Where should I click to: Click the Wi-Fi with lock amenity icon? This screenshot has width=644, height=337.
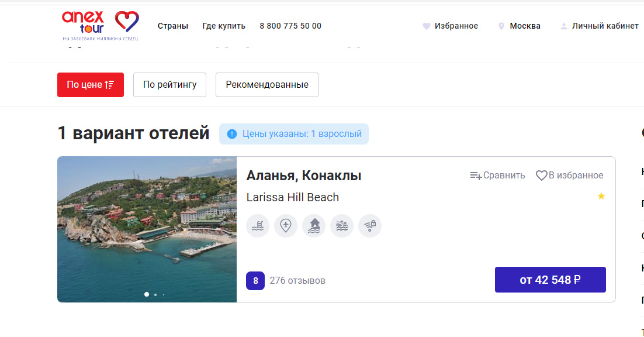(370, 226)
